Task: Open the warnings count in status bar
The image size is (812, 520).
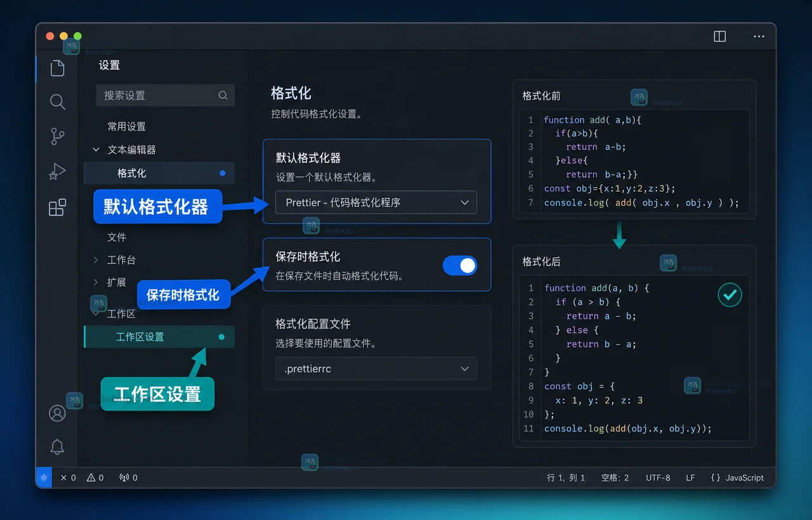Action: pyautogui.click(x=95, y=477)
